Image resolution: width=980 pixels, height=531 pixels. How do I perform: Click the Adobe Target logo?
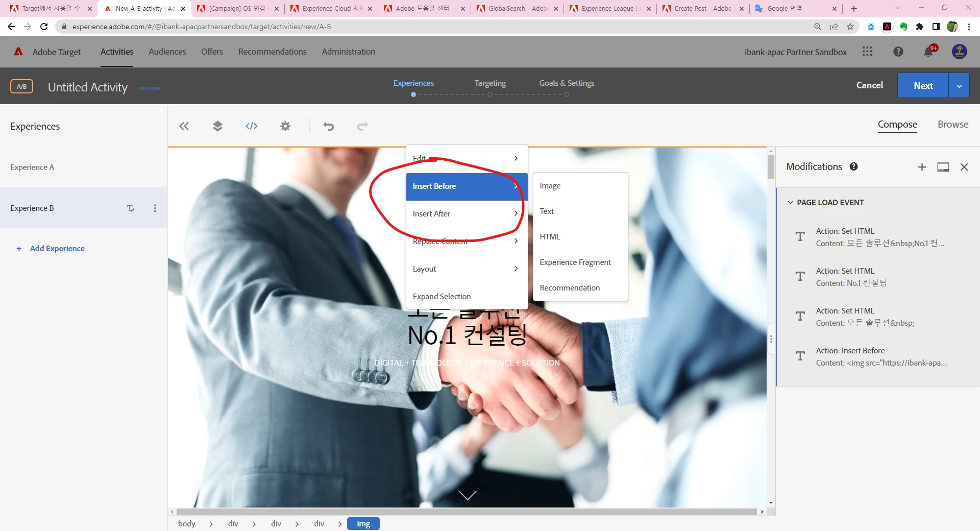(18, 52)
